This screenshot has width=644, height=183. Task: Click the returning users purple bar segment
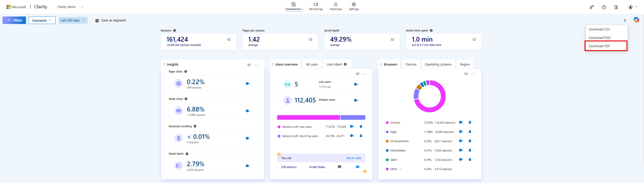(x=353, y=117)
